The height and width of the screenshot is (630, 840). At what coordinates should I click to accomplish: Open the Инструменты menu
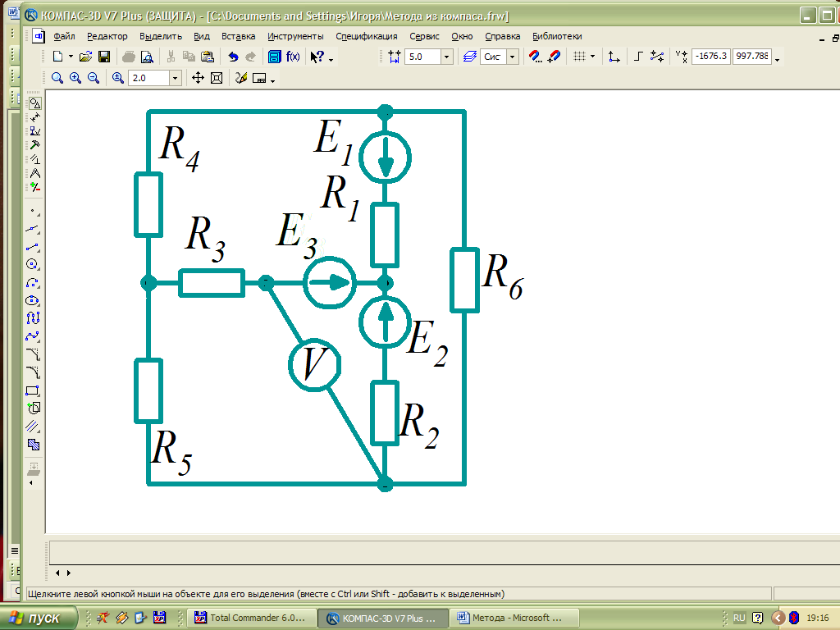(x=295, y=36)
